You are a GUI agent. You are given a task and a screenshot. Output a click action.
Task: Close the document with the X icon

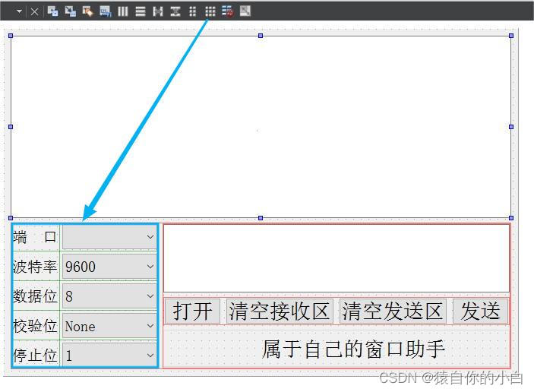tap(34, 12)
